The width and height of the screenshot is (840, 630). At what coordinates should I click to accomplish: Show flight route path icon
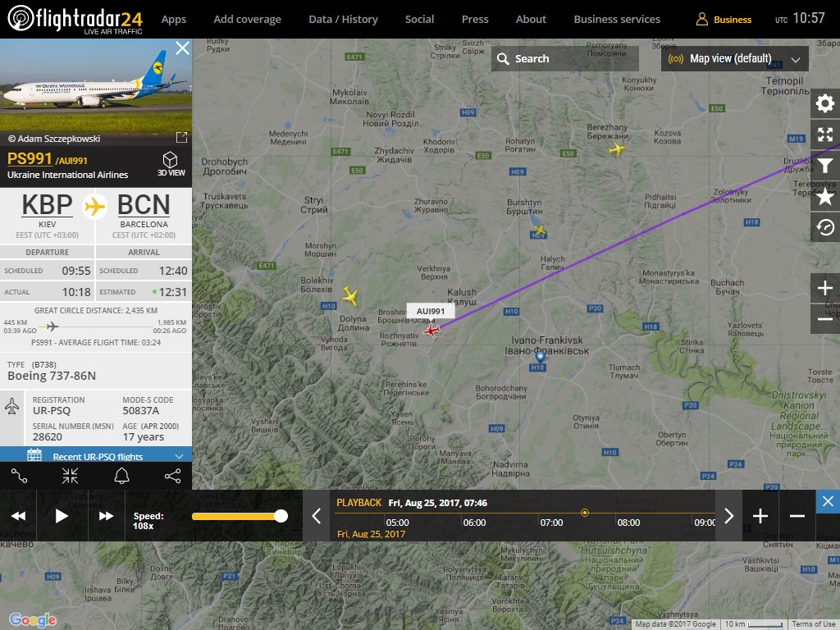pos(20,476)
